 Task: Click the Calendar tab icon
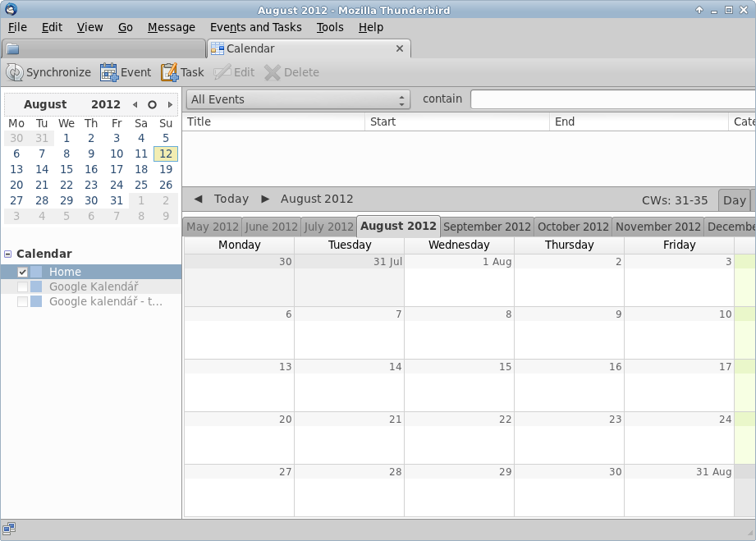click(x=218, y=48)
